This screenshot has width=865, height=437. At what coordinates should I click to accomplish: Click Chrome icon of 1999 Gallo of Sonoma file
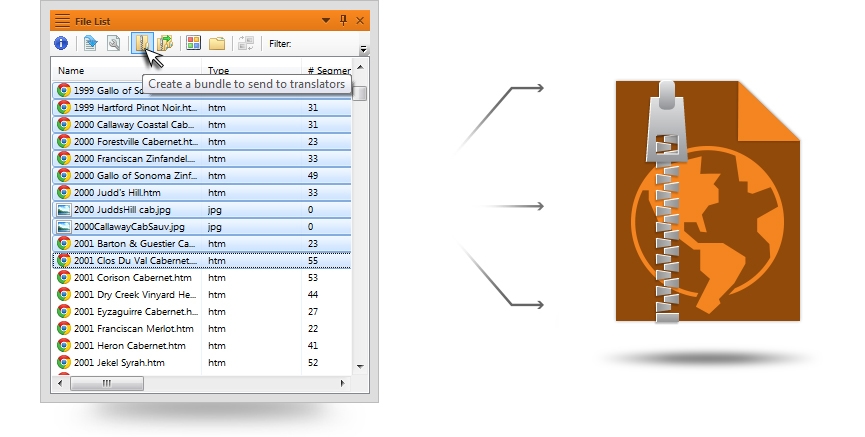[x=64, y=90]
